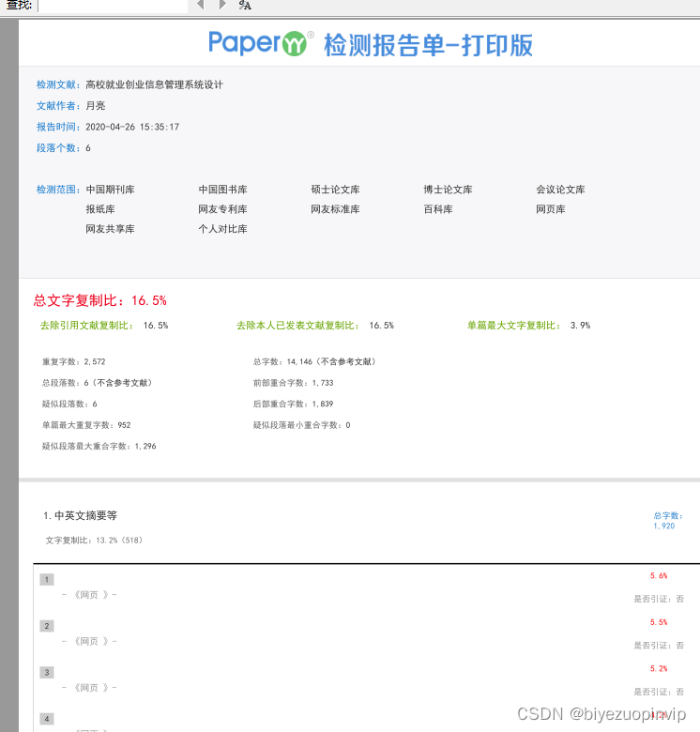Click 《网页》 source under entry 2
Screen dimensions: 700x732
[91, 641]
